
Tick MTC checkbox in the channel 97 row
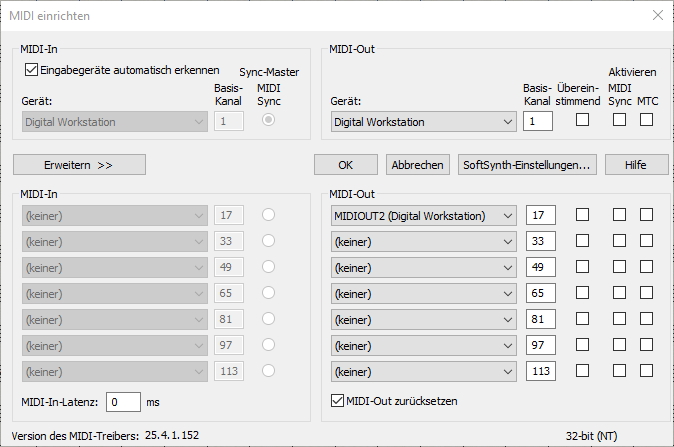646,345
